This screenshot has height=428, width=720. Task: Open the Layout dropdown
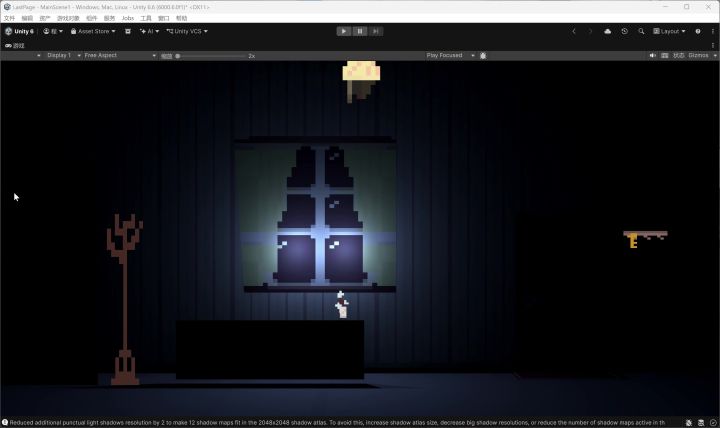click(x=669, y=31)
